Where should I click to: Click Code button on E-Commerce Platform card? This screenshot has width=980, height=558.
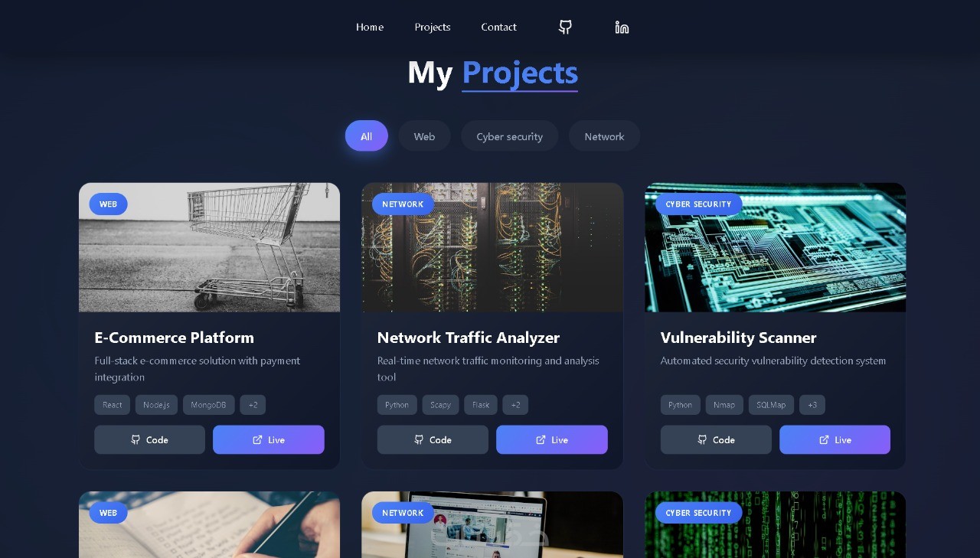[149, 439]
